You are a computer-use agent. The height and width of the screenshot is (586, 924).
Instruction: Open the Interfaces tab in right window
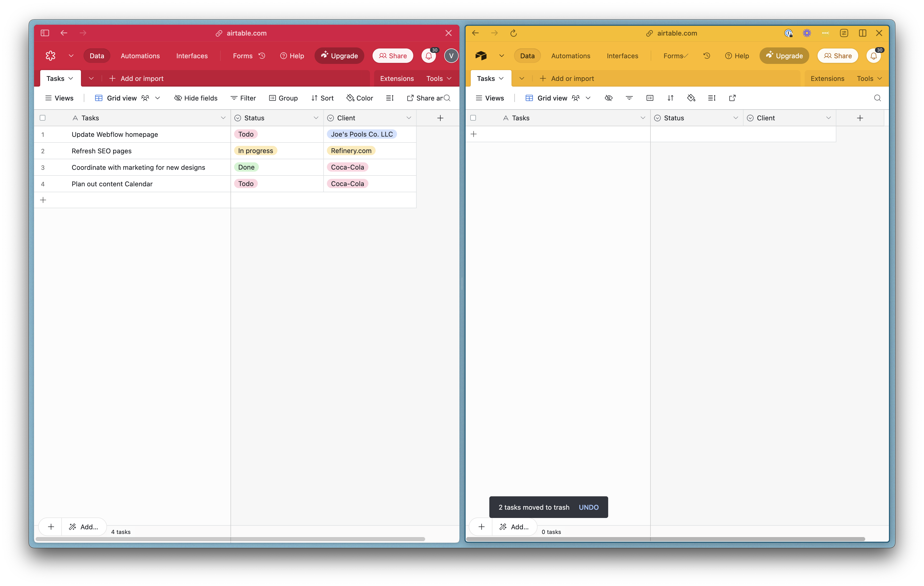coord(622,56)
